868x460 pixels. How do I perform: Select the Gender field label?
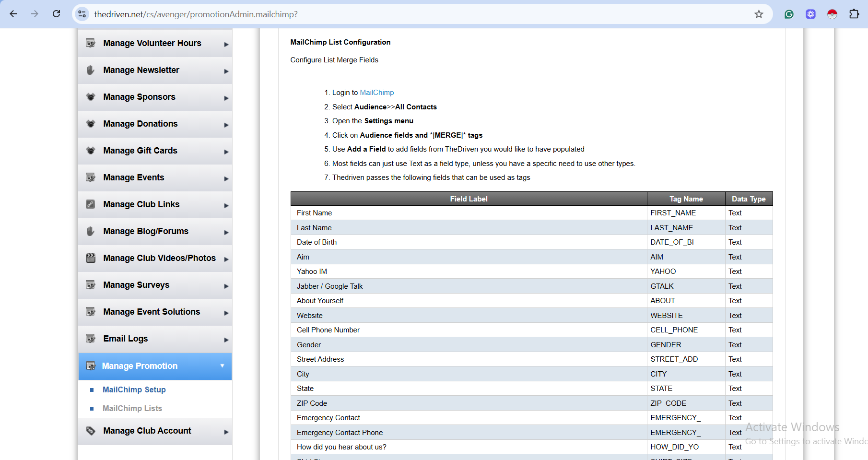309,345
